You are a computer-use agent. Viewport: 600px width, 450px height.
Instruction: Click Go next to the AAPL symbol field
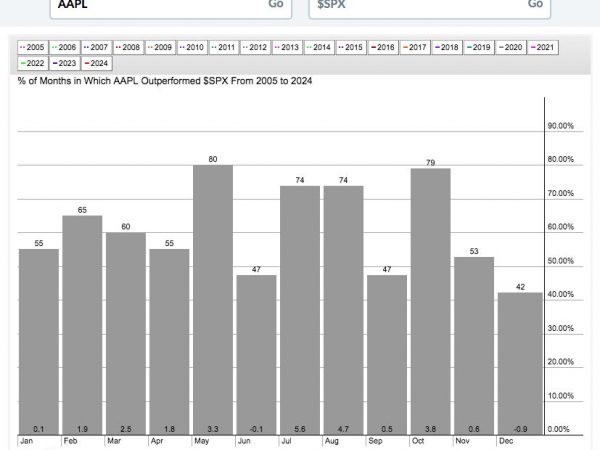point(276,4)
